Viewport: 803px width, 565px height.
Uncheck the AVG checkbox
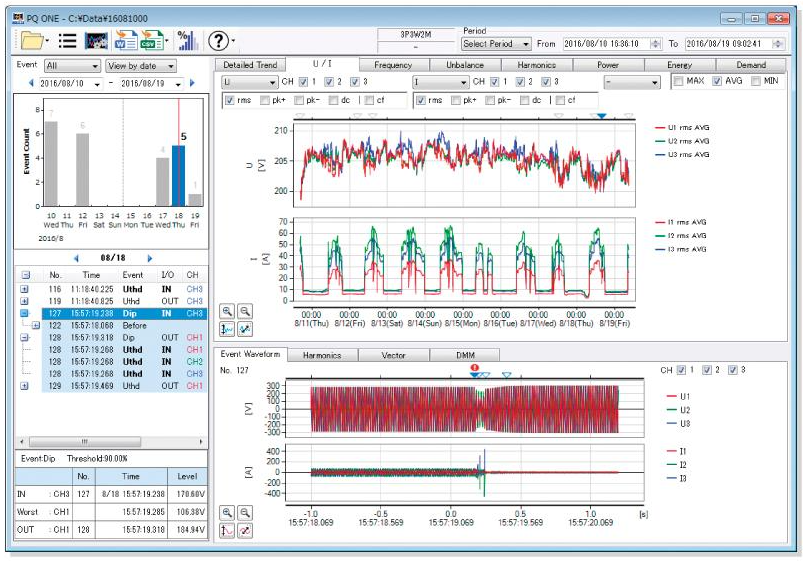tap(717, 81)
